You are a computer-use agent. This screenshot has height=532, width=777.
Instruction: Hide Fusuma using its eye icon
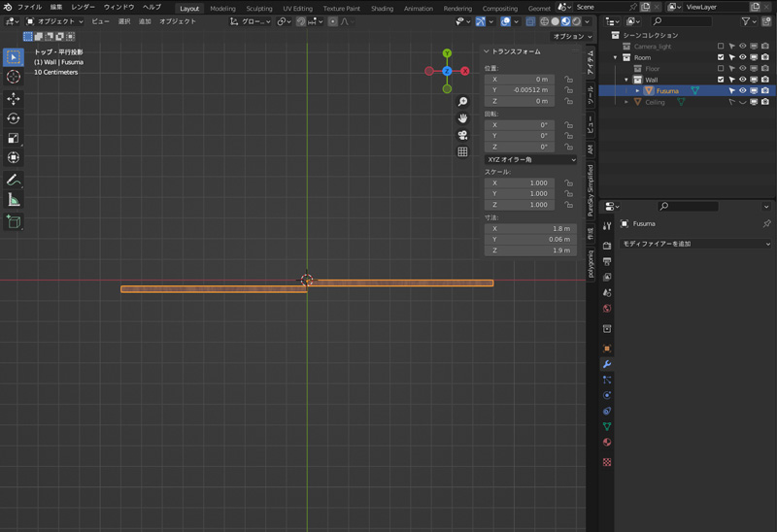(743, 91)
